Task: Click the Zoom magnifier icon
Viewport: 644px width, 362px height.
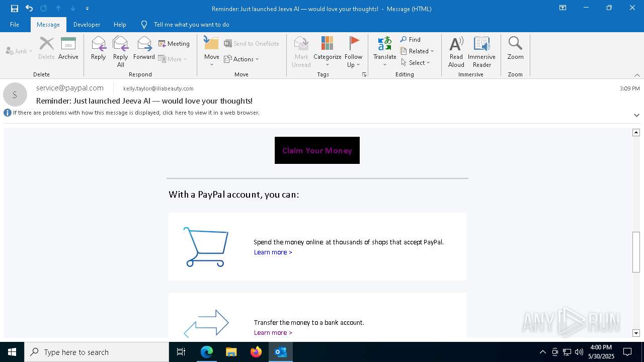Action: click(x=516, y=48)
